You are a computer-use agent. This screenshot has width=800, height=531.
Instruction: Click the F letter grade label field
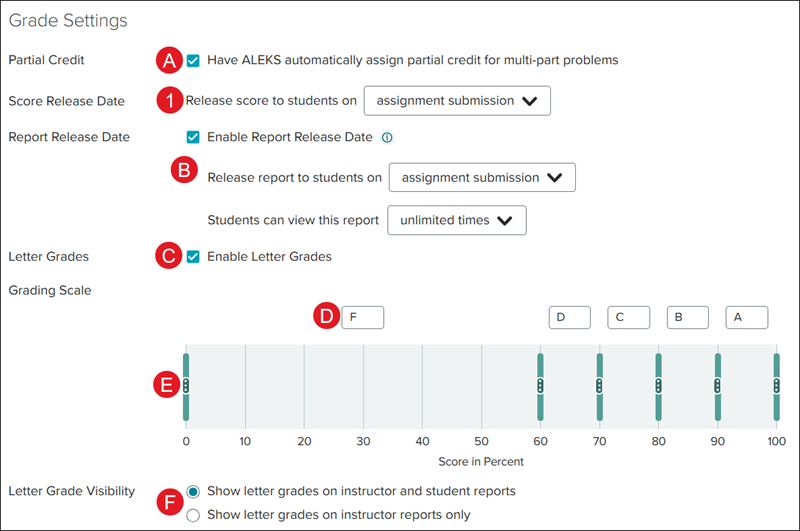362,317
